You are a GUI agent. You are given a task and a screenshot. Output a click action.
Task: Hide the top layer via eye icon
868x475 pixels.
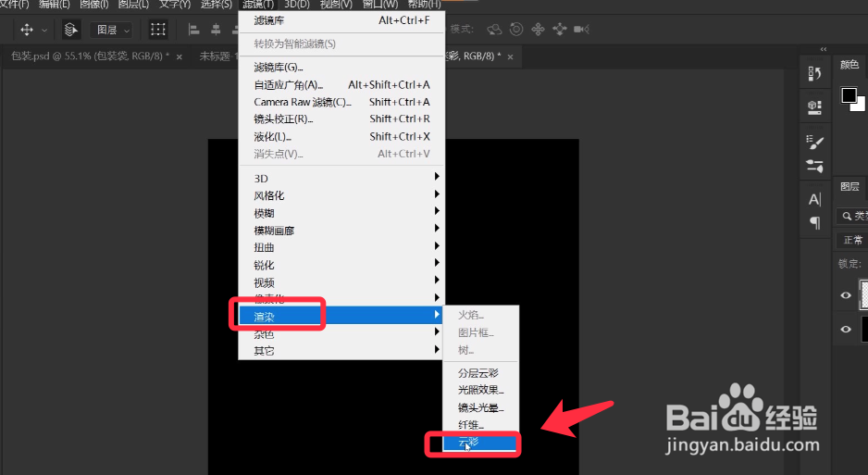pyautogui.click(x=845, y=295)
